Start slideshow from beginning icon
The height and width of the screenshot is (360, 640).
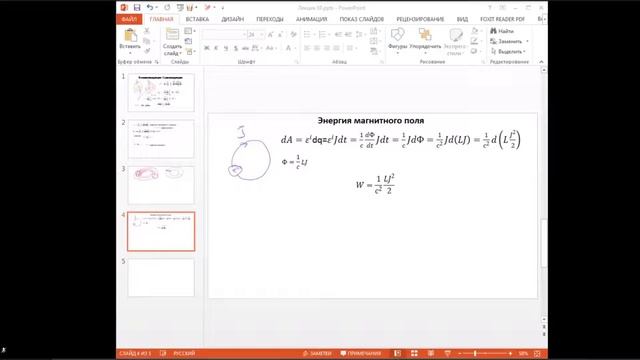[x=180, y=7]
